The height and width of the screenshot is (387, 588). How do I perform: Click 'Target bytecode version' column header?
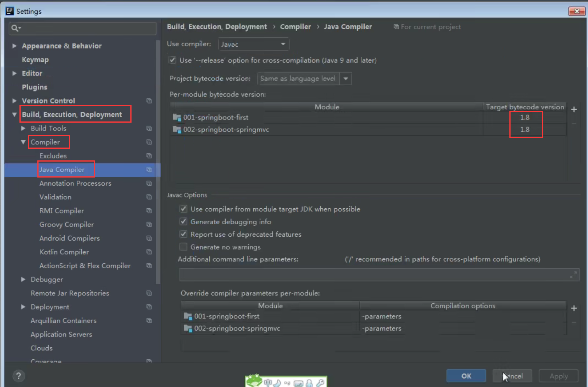[x=525, y=107]
